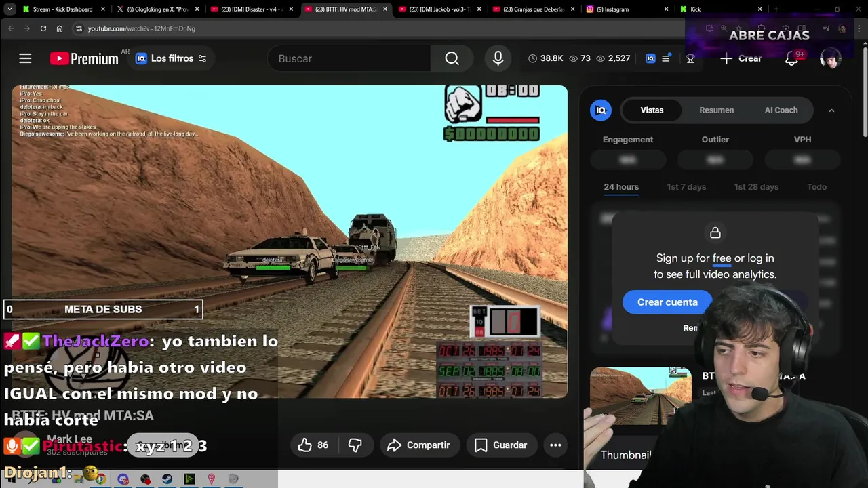Click Crear cuenta button
The width and height of the screenshot is (868, 488).
click(x=667, y=302)
